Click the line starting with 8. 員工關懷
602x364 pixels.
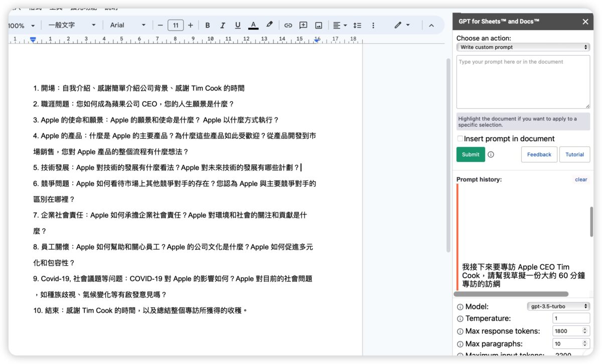pos(174,247)
